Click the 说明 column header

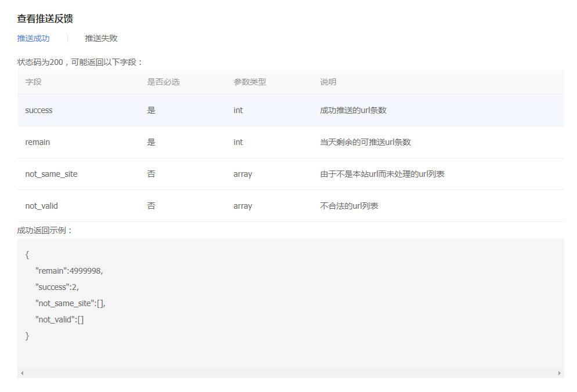pos(328,82)
